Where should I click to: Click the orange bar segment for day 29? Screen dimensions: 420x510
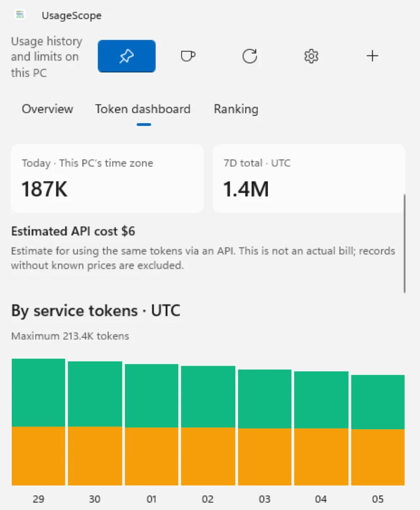(x=38, y=456)
